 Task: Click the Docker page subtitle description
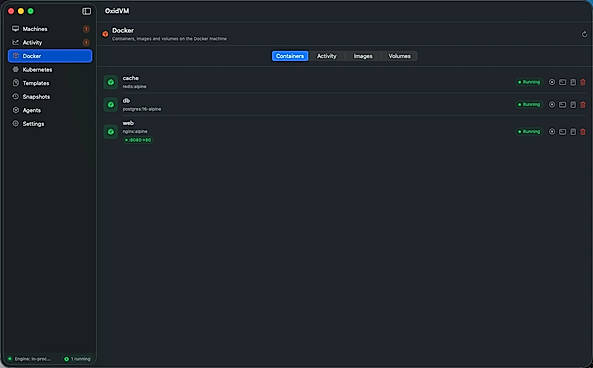coord(169,39)
